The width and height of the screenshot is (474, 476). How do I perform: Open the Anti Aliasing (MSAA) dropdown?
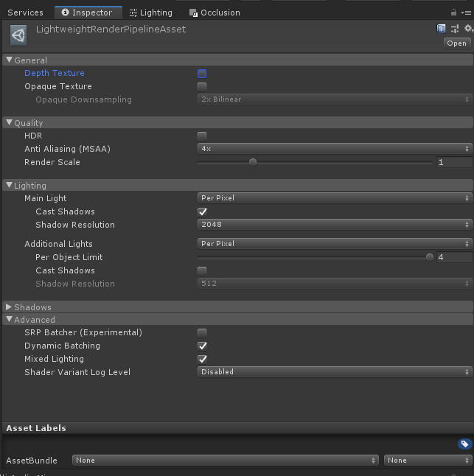click(335, 149)
